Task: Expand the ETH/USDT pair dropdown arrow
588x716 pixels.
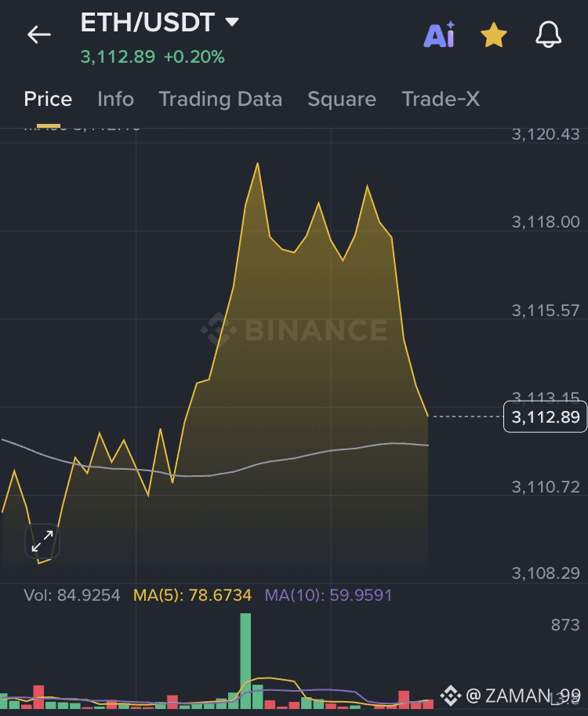Action: [232, 22]
